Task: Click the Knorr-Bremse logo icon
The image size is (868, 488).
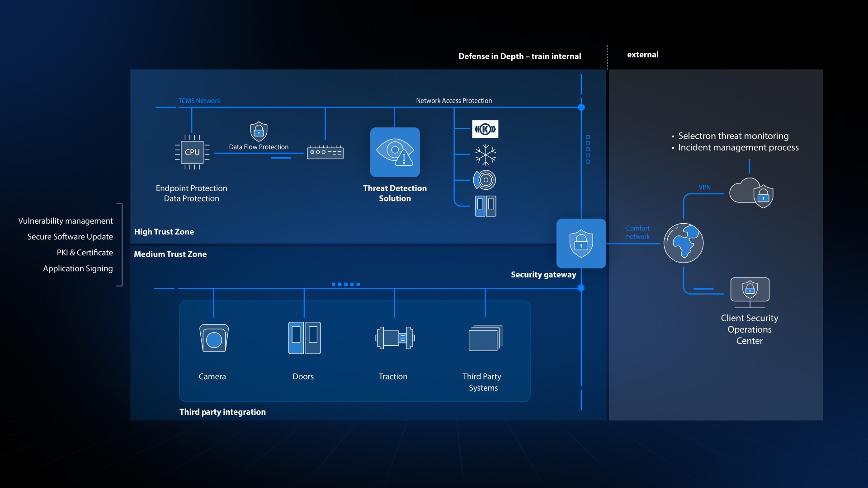Action: (x=485, y=129)
